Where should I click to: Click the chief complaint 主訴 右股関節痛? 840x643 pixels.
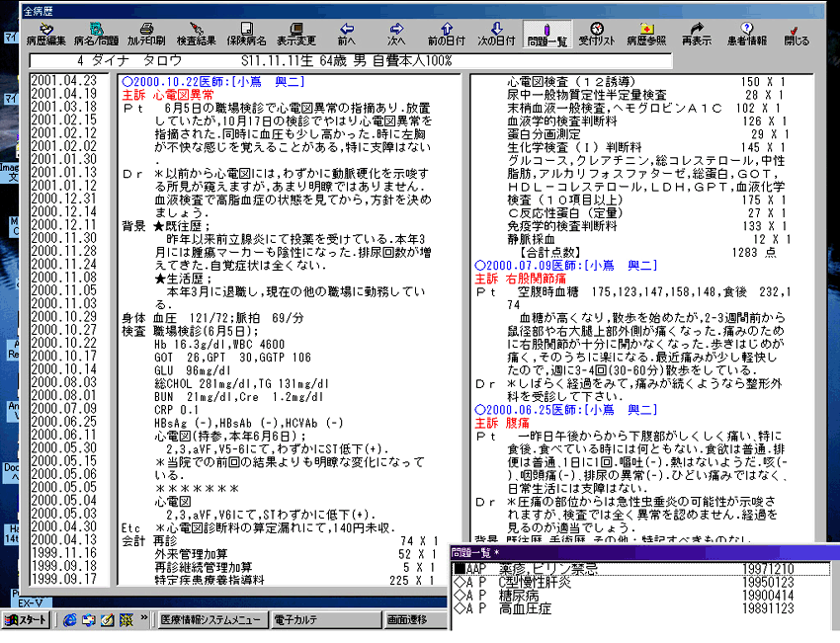tap(520, 279)
